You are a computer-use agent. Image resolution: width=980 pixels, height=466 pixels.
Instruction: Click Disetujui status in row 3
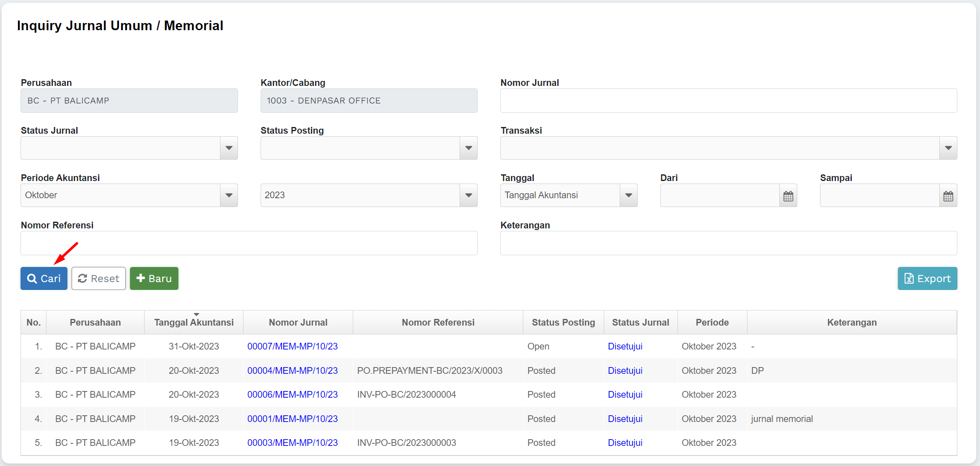click(x=625, y=395)
